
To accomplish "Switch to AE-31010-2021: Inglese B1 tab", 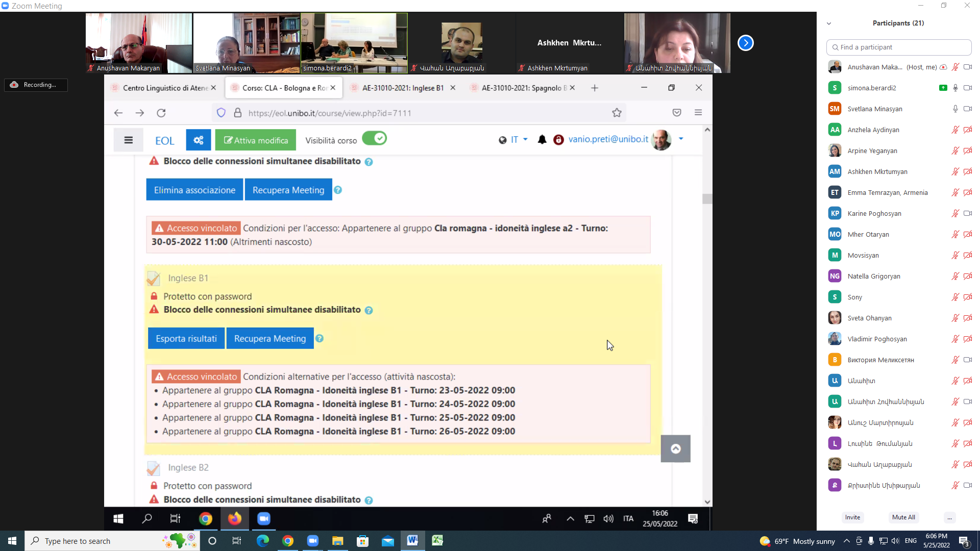I will tap(403, 88).
